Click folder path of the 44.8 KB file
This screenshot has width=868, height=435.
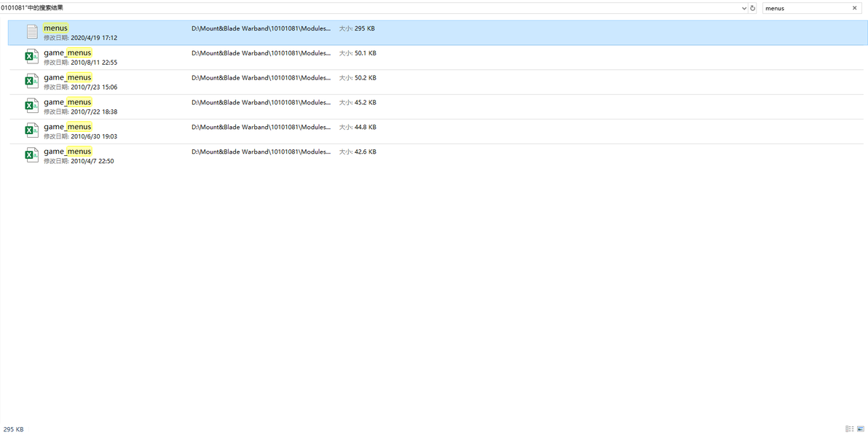pos(261,127)
